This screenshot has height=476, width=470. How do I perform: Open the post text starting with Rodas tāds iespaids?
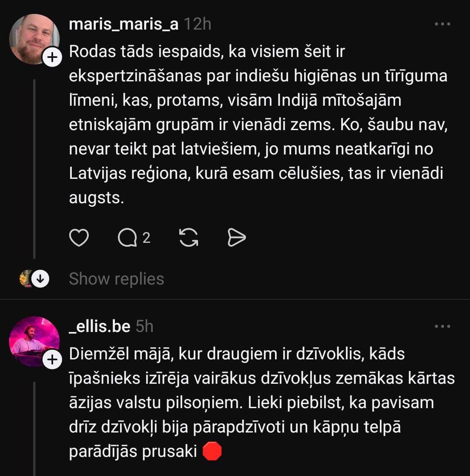tap(257, 125)
